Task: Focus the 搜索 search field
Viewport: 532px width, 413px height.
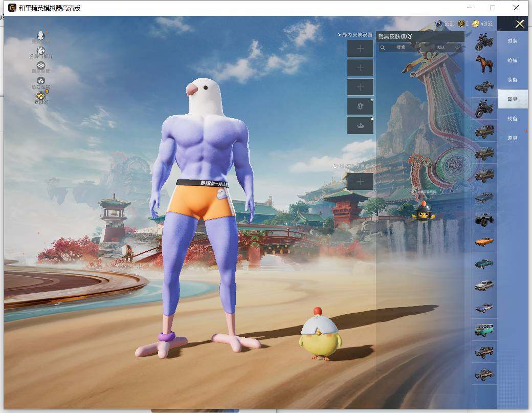Action: pyautogui.click(x=400, y=48)
